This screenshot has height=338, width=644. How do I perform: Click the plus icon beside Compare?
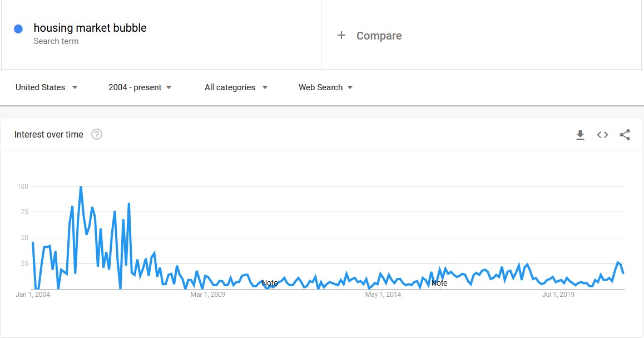click(x=341, y=36)
